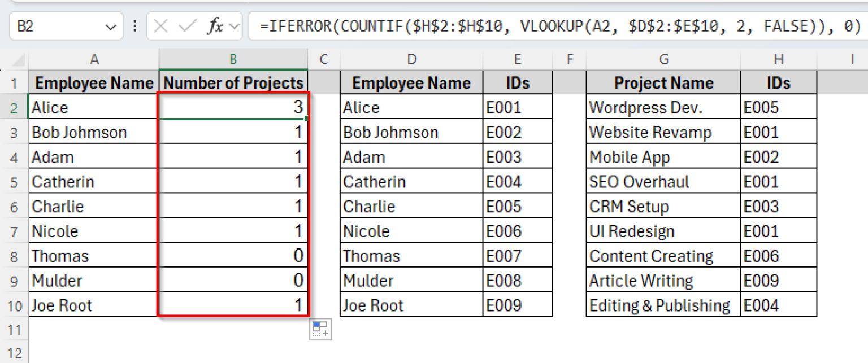The image size is (868, 363).
Task: Open the Auto Fill Options smart tag below B10
Action: tap(320, 330)
